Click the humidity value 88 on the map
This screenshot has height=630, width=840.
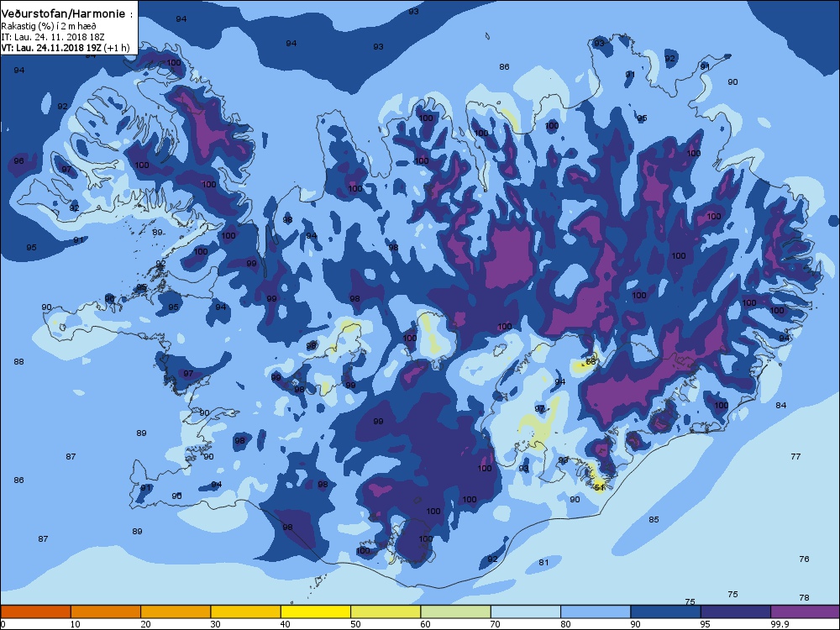18,361
